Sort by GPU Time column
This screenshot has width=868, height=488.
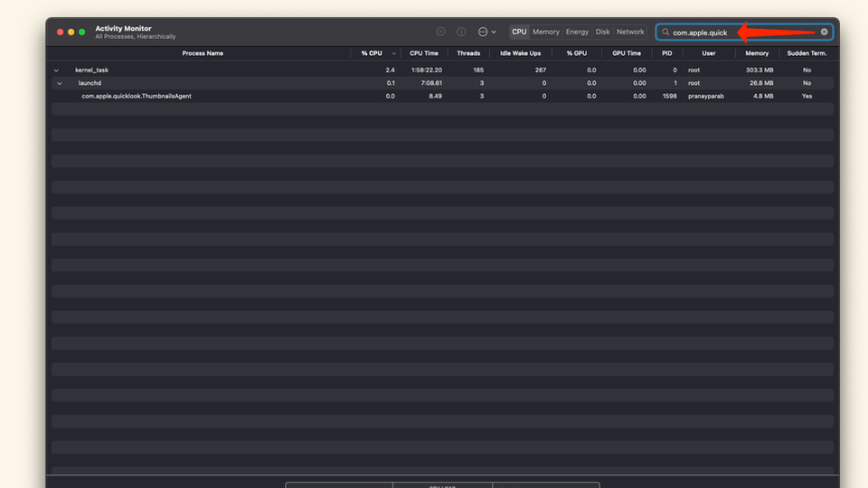[x=627, y=53]
